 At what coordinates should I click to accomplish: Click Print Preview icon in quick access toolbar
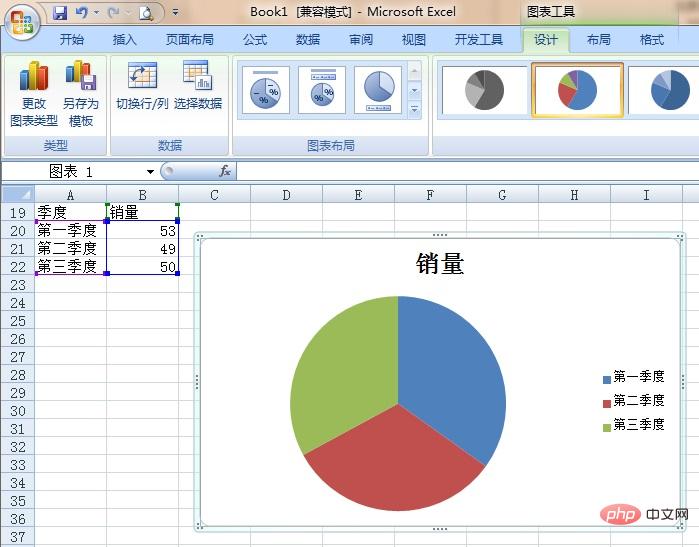coord(146,13)
